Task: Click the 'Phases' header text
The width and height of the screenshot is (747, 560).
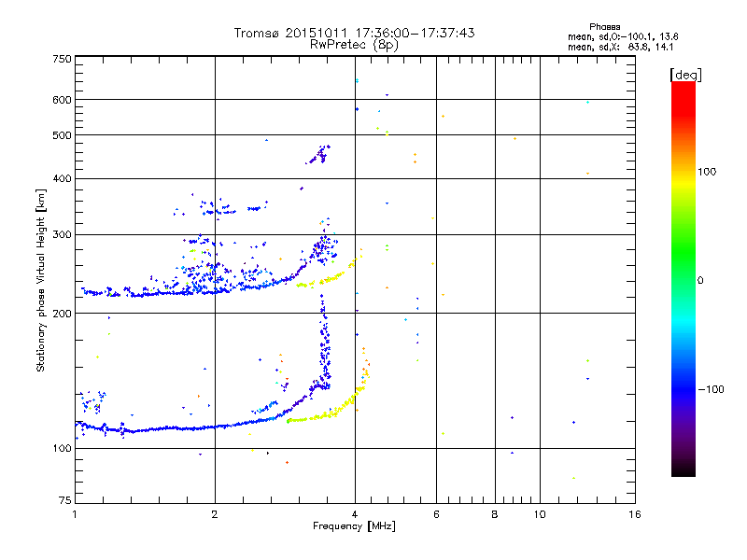Action: [604, 27]
